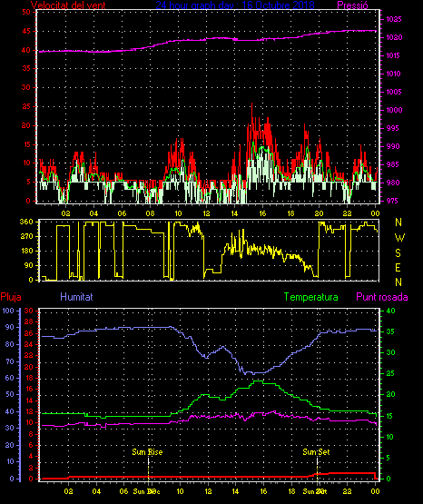Screen dimensions: 423x504
Task: Click the '24 hour graph day : 16 Octubre 2018' heading
Action: pos(235,5)
